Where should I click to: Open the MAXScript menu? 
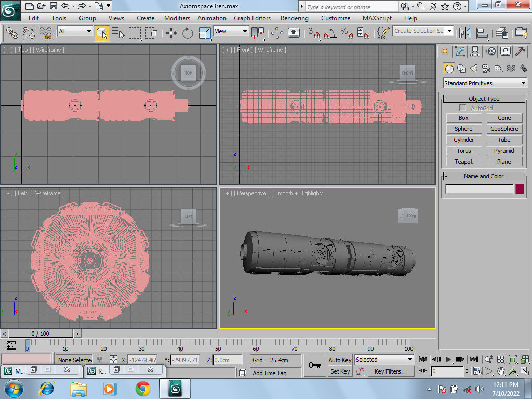pyautogui.click(x=377, y=18)
